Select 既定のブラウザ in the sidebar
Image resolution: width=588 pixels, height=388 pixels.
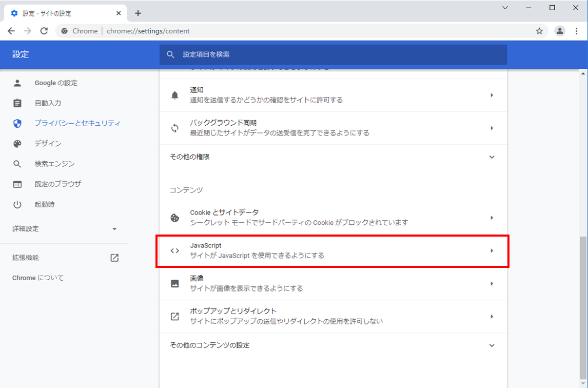pos(58,184)
